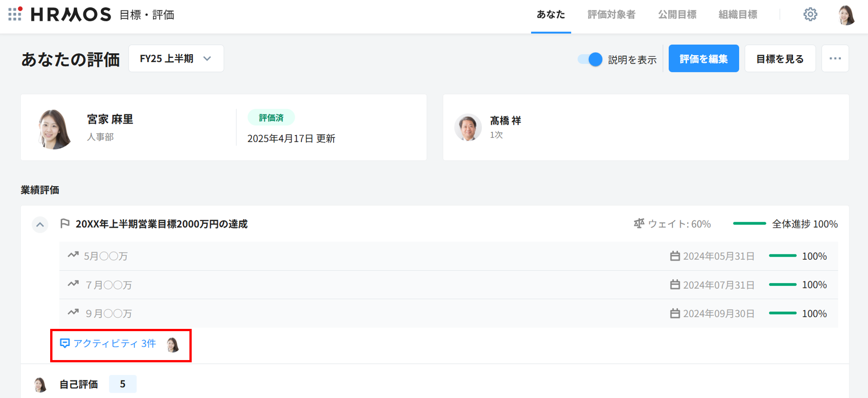Collapse the 20XX年上半期営業目標 goal section
This screenshot has width=868, height=398.
(40, 225)
